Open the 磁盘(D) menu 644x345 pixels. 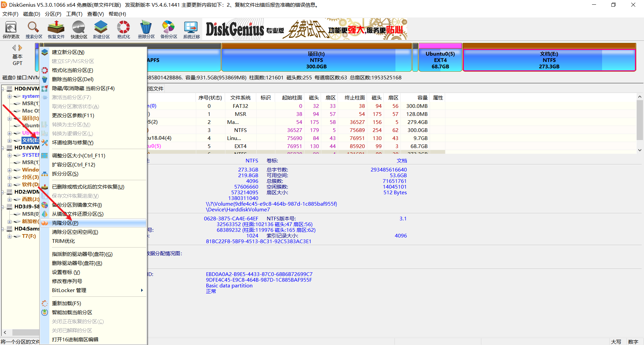32,14
